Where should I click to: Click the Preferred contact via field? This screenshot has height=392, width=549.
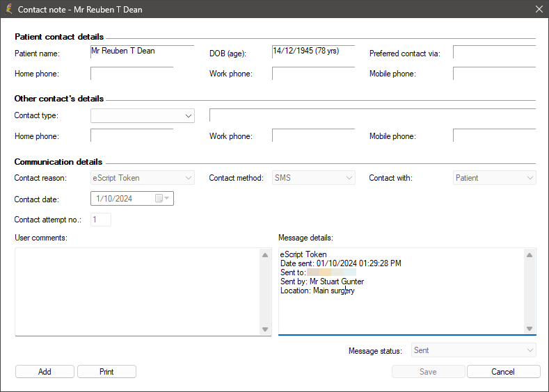coord(495,51)
